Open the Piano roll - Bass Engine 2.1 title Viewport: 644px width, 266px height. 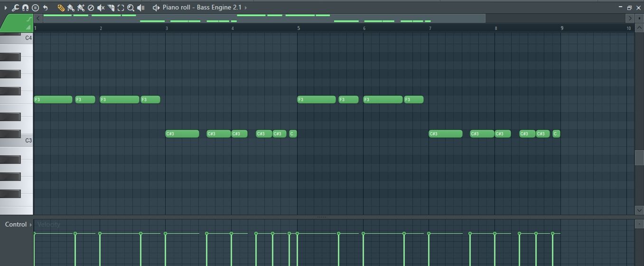(x=202, y=8)
